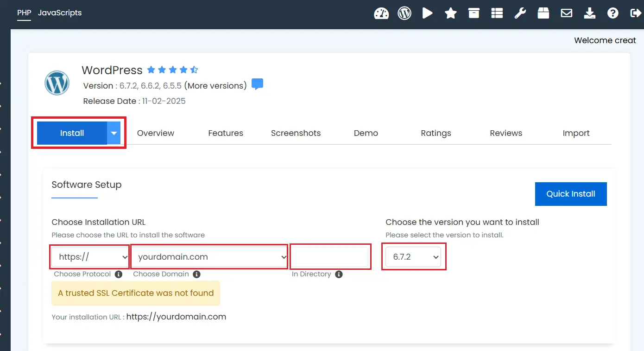Click the info icon beside Choose Domain
This screenshot has width=644, height=351.
tap(196, 274)
